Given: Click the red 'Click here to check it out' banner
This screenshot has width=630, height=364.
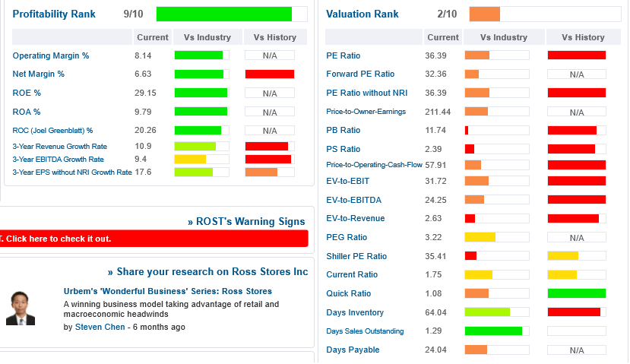Looking at the screenshot, I should pyautogui.click(x=154, y=239).
